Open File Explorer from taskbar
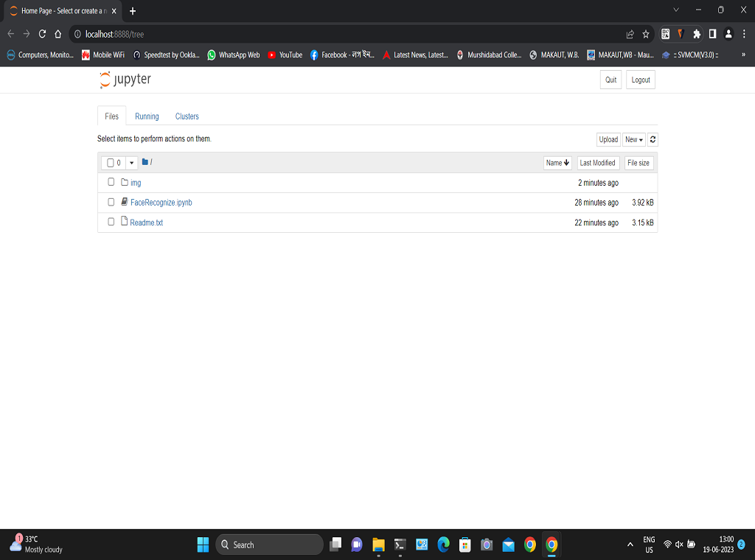This screenshot has width=755, height=560. 378,545
